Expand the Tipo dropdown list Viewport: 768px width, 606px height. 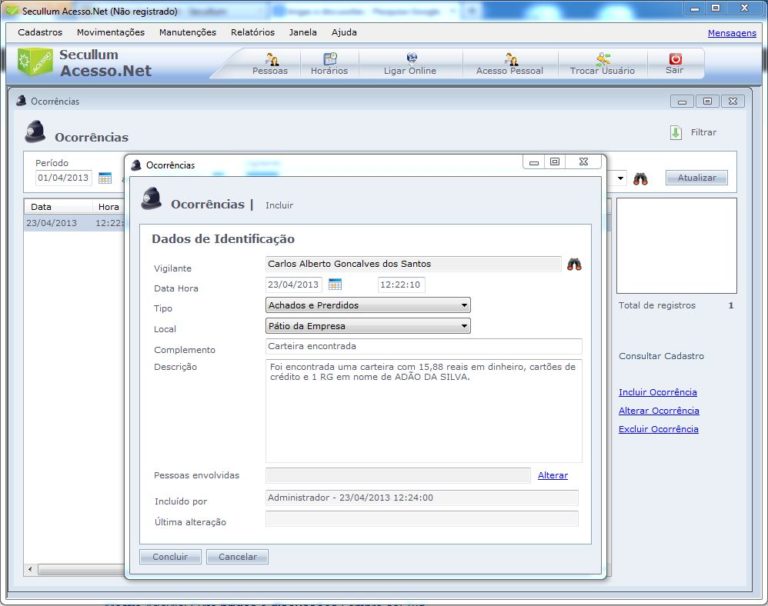click(x=464, y=305)
